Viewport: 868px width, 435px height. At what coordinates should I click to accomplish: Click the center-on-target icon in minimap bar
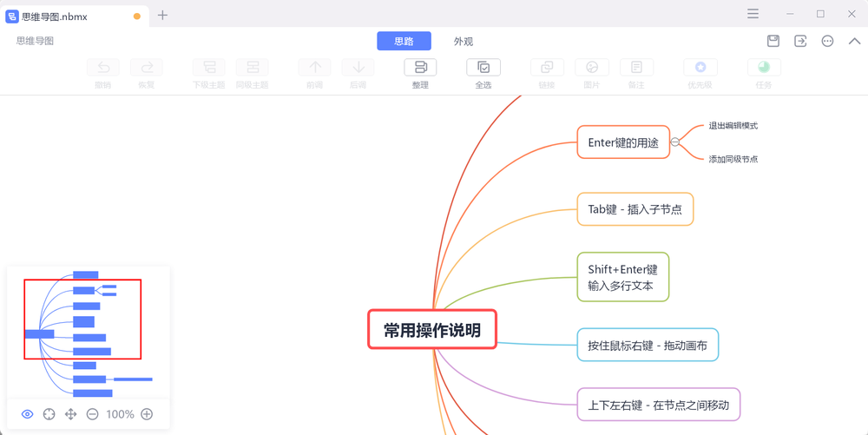(x=49, y=414)
